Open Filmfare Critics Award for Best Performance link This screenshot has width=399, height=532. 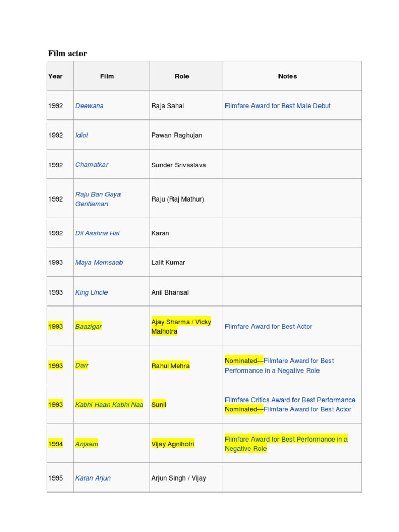pyautogui.click(x=290, y=400)
